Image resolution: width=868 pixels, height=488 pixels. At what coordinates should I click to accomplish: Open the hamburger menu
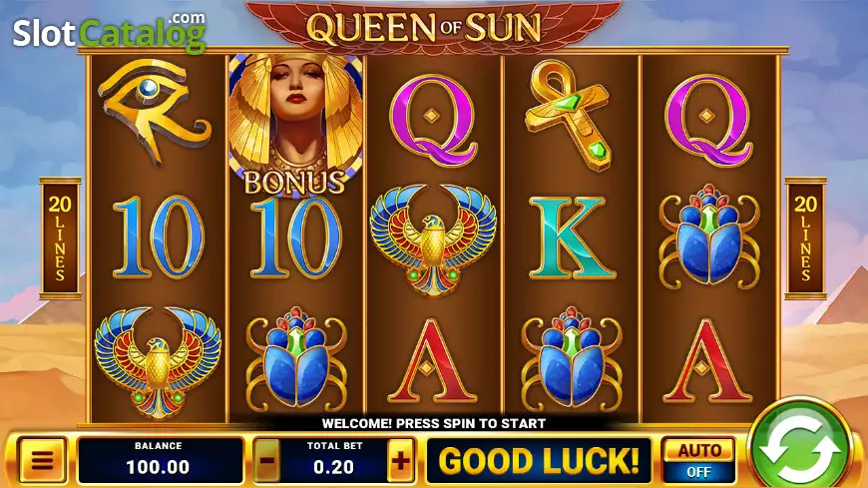click(x=43, y=460)
